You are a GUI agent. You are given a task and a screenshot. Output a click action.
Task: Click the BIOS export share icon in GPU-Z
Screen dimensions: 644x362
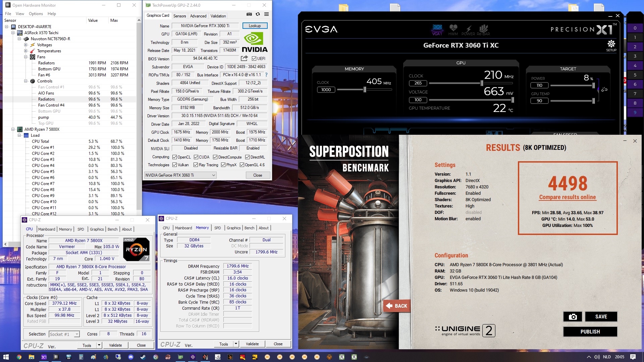click(244, 58)
